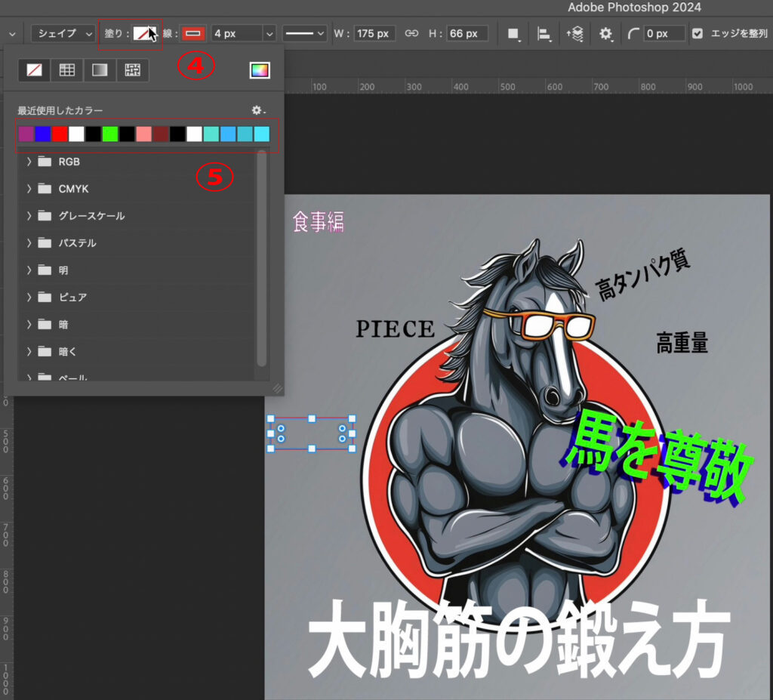The image size is (773, 700).
Task: Open the rainbow Color Picker icon
Action: pyautogui.click(x=260, y=70)
